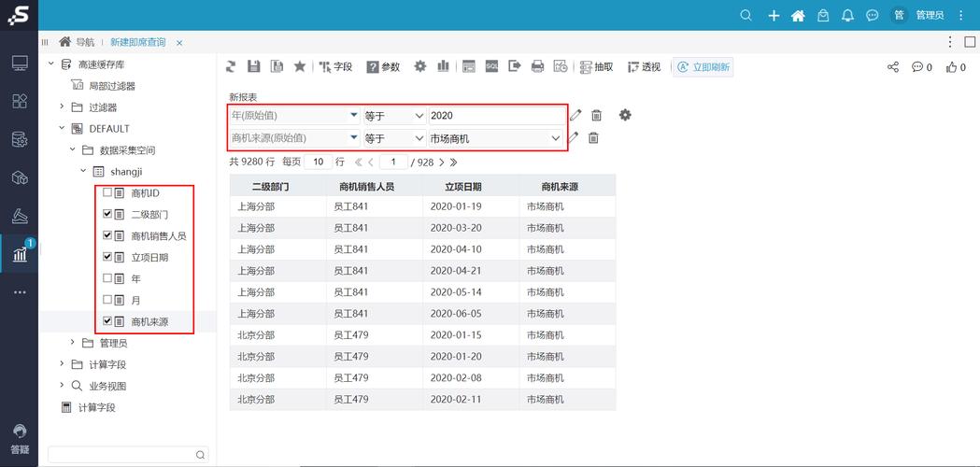Click the save-as icon in toolbar
The image size is (980, 467).
[277, 66]
